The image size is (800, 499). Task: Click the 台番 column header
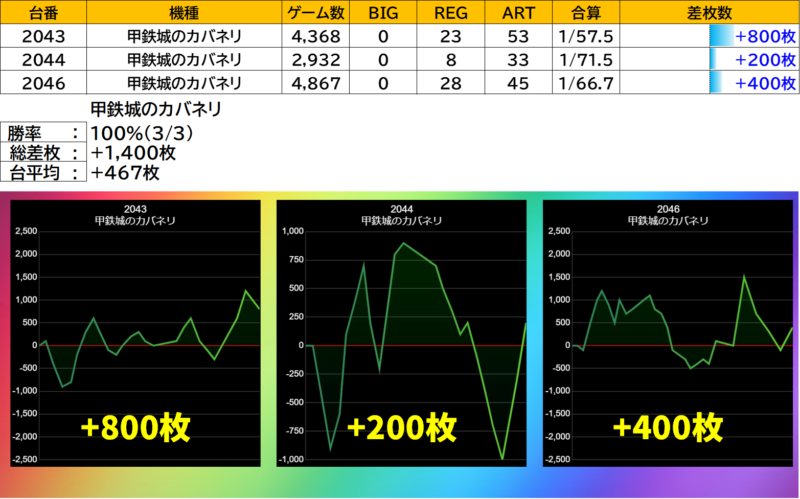point(43,12)
